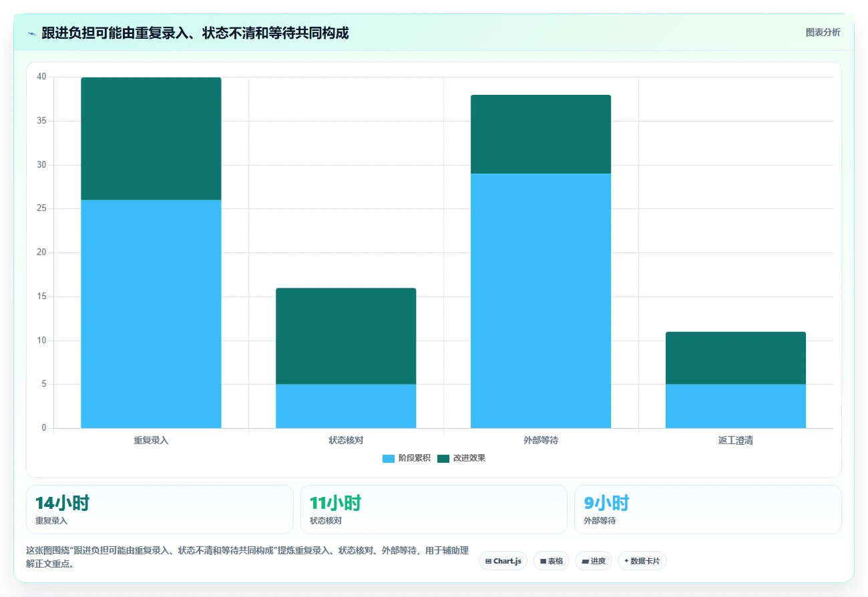Click the 图表分析 label in header
This screenshot has height=597, width=868.
(x=823, y=32)
